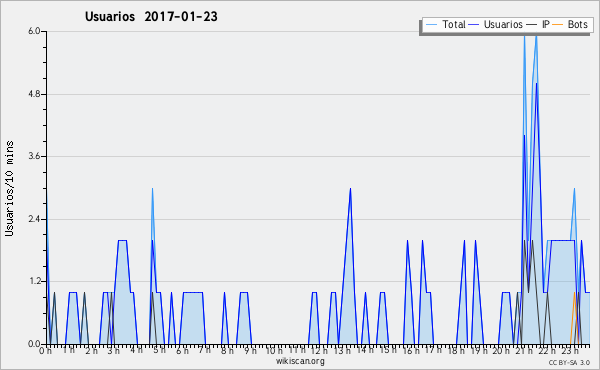Click the '15 h' x-axis label

tap(388, 350)
